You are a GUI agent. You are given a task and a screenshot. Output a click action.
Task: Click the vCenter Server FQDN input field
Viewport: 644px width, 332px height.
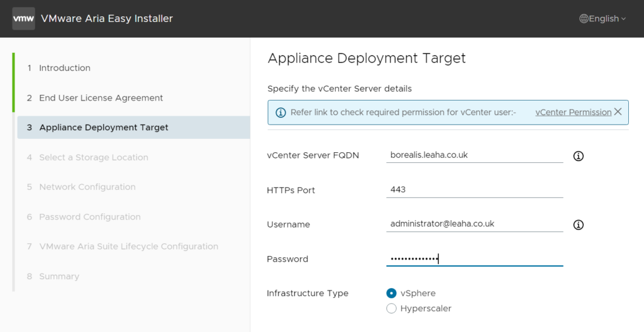474,155
